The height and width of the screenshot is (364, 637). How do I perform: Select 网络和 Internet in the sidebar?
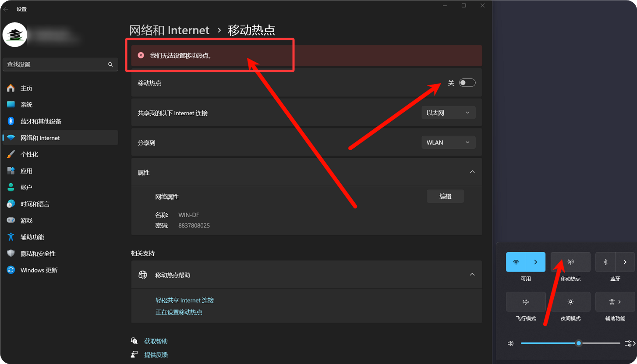coord(60,138)
